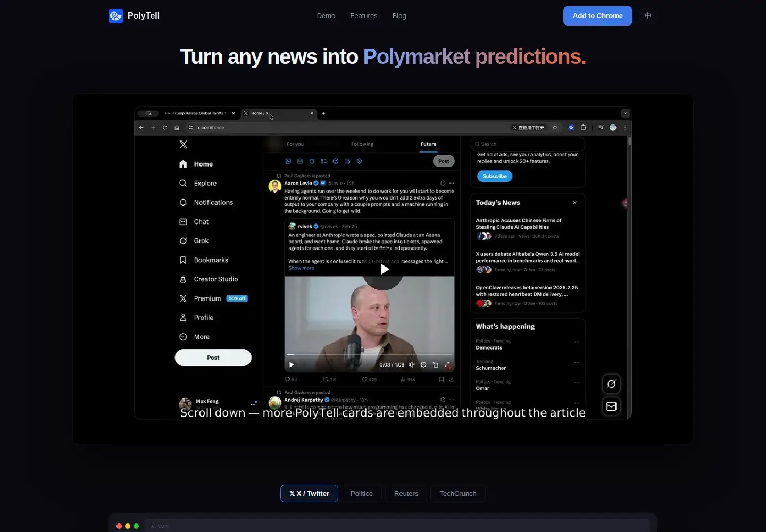The height and width of the screenshot is (532, 766).
Task: Open the Demo nav link
Action: pos(326,16)
